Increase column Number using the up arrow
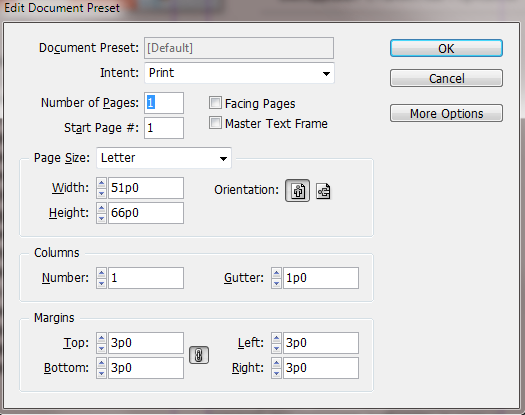Image resolution: width=525 pixels, height=415 pixels. coord(101,273)
